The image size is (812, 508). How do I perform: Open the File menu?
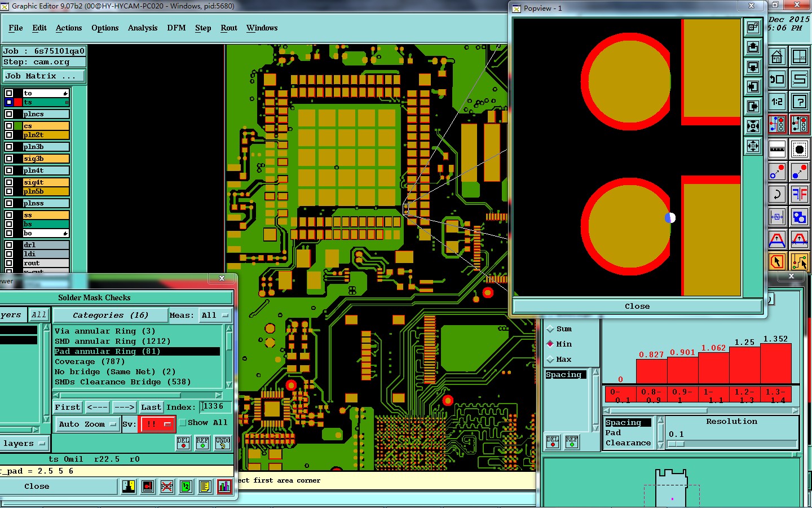coord(16,28)
